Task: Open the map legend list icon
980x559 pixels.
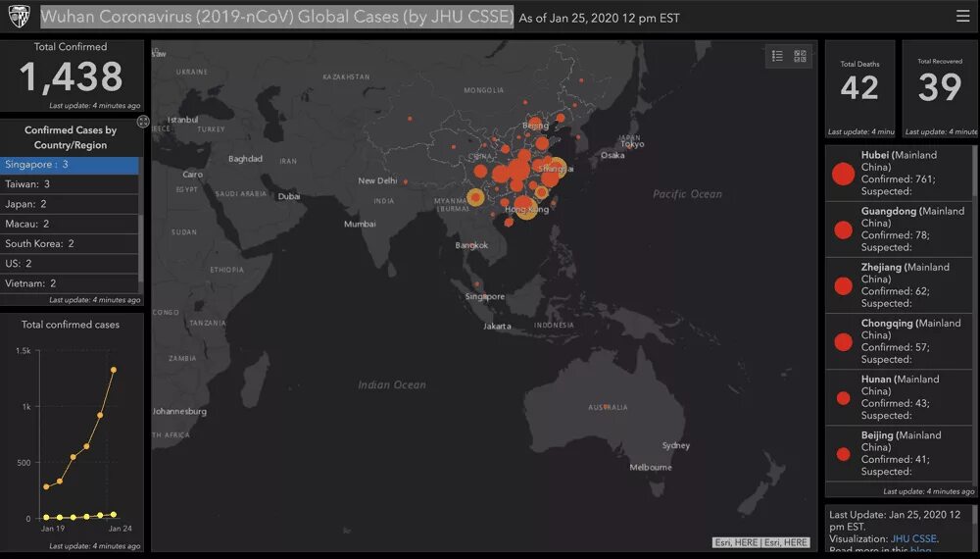Action: tap(777, 56)
